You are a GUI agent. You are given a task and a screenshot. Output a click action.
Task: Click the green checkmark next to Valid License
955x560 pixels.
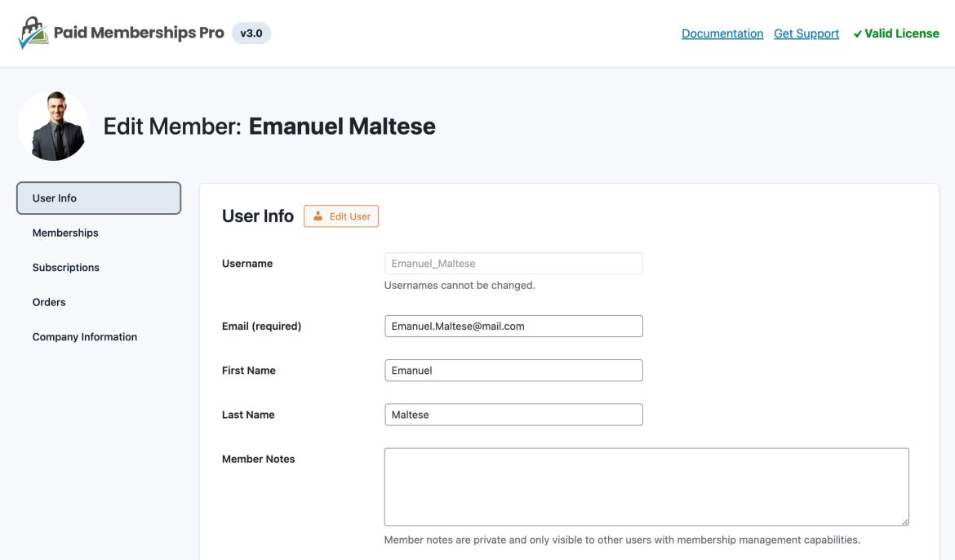pos(856,33)
